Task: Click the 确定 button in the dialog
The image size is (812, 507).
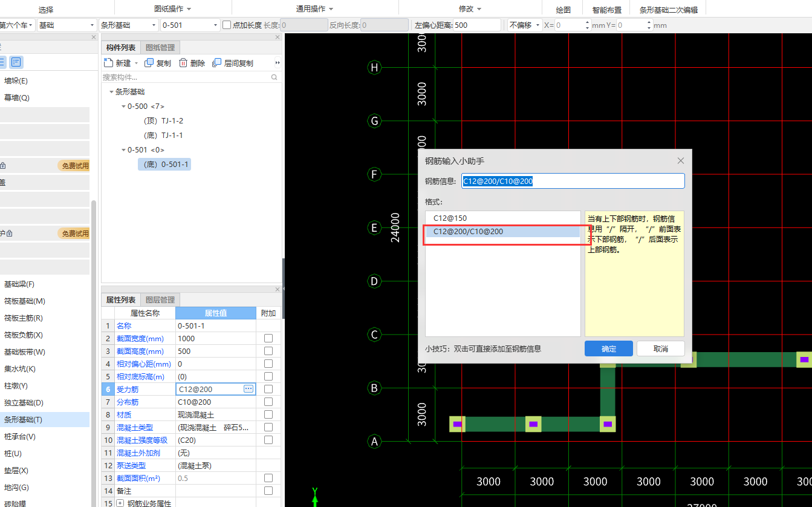Action: 609,348
